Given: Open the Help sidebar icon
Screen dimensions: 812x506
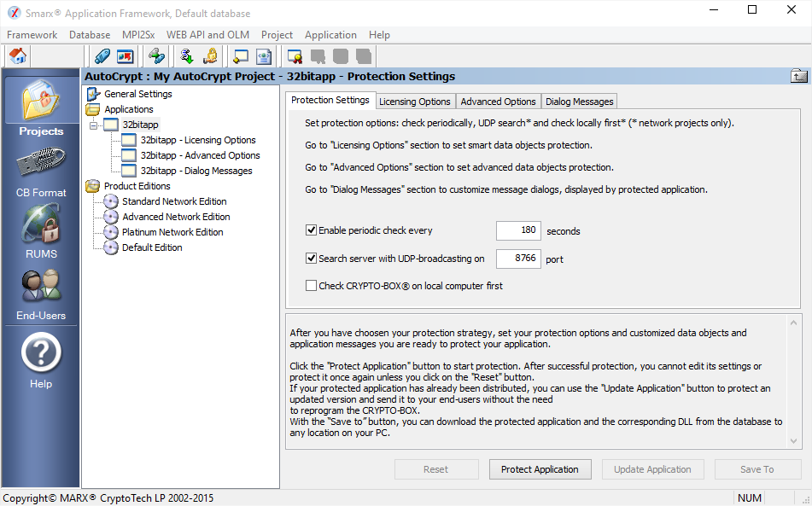Looking at the screenshot, I should (41, 358).
